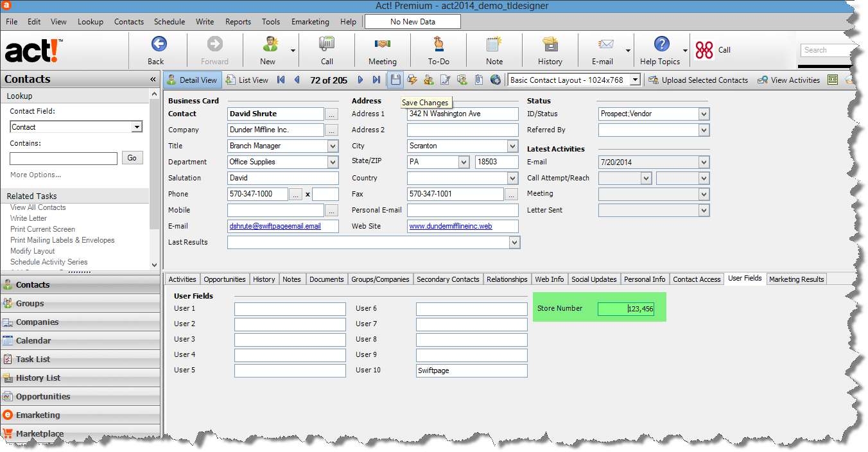
Task: Open the ID/Status dropdown
Action: pos(704,114)
